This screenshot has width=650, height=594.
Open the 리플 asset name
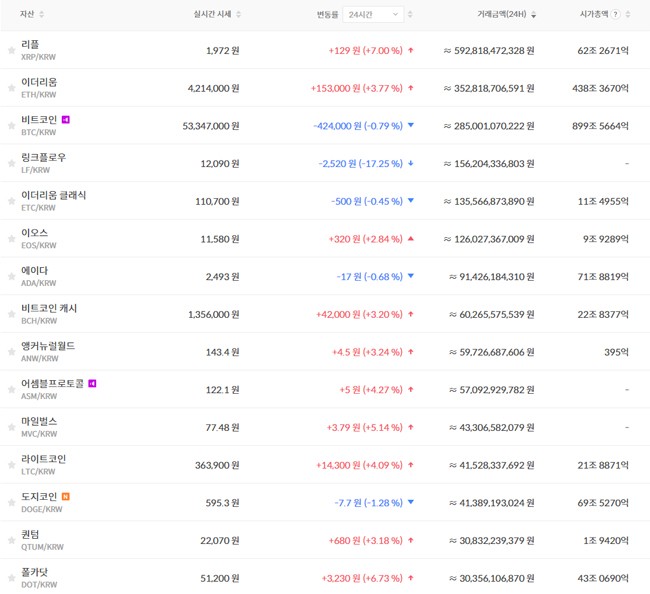(x=30, y=44)
